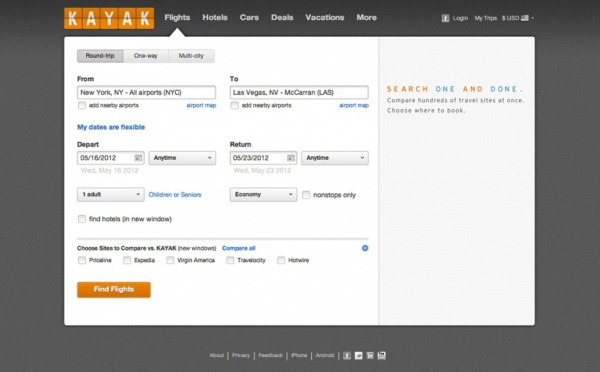Enable nonstops only checkbox
600x372 pixels.
click(306, 195)
